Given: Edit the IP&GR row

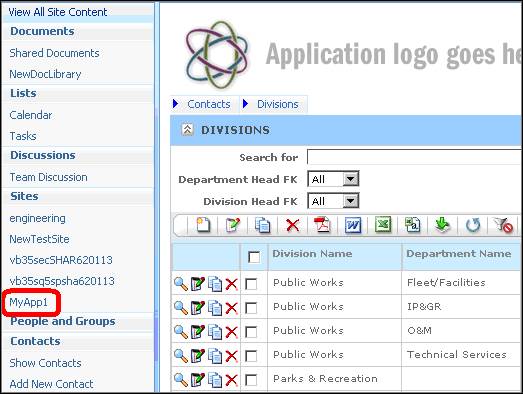Looking at the screenshot, I should point(197,308).
